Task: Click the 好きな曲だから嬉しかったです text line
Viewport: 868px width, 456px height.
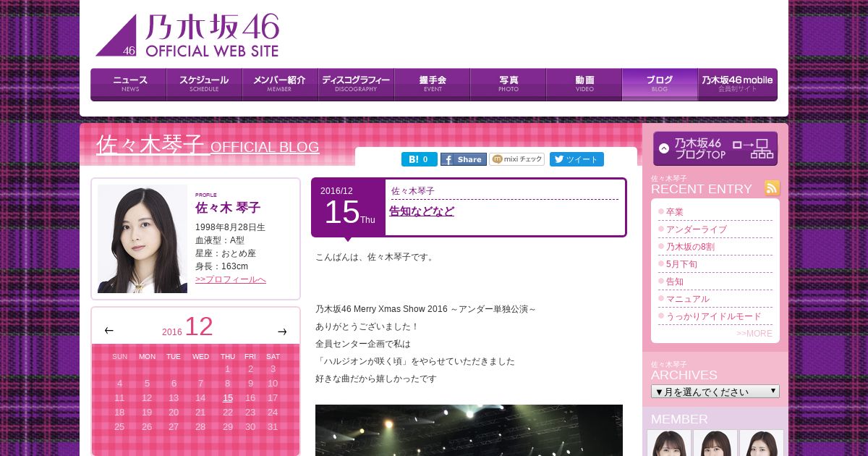Action: coord(376,379)
